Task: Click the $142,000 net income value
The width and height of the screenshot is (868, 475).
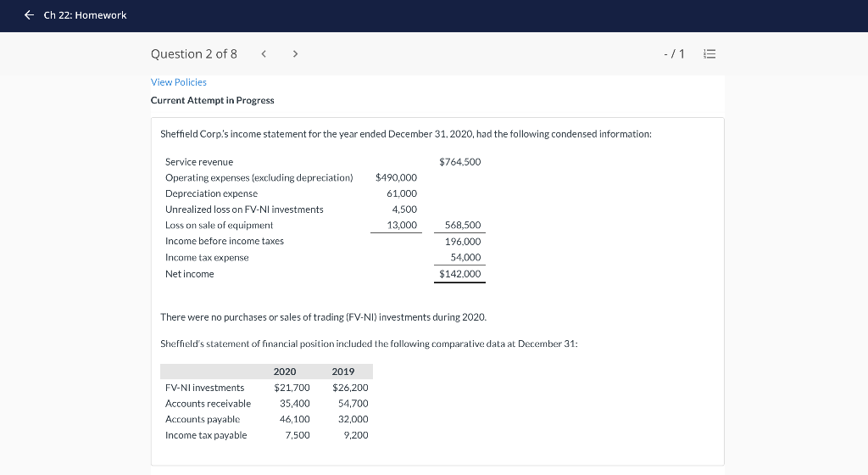Action: (x=460, y=274)
